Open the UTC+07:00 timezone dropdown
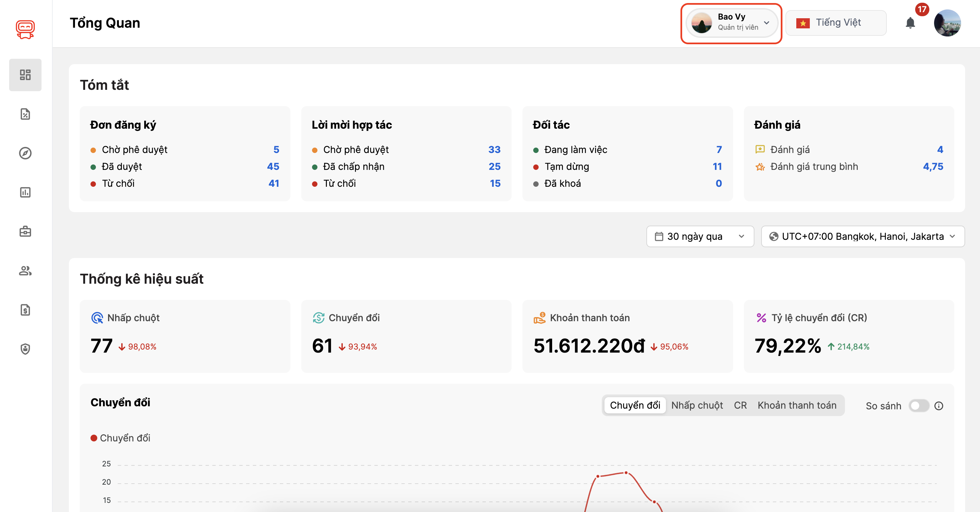 click(x=862, y=236)
